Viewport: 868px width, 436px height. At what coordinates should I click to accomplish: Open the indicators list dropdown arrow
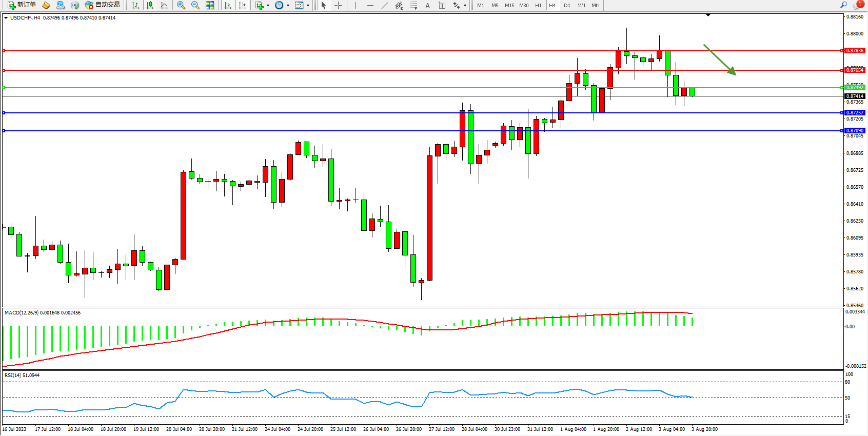click(x=268, y=5)
